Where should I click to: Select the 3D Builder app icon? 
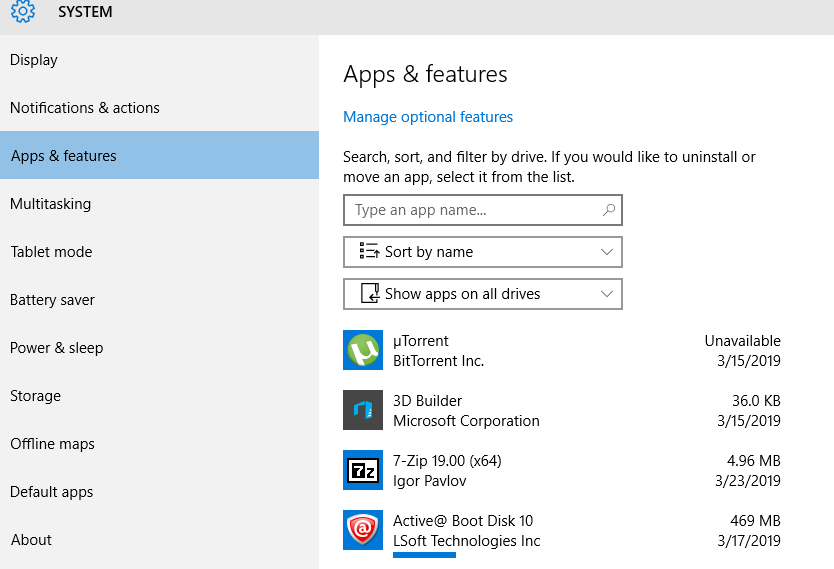click(363, 410)
